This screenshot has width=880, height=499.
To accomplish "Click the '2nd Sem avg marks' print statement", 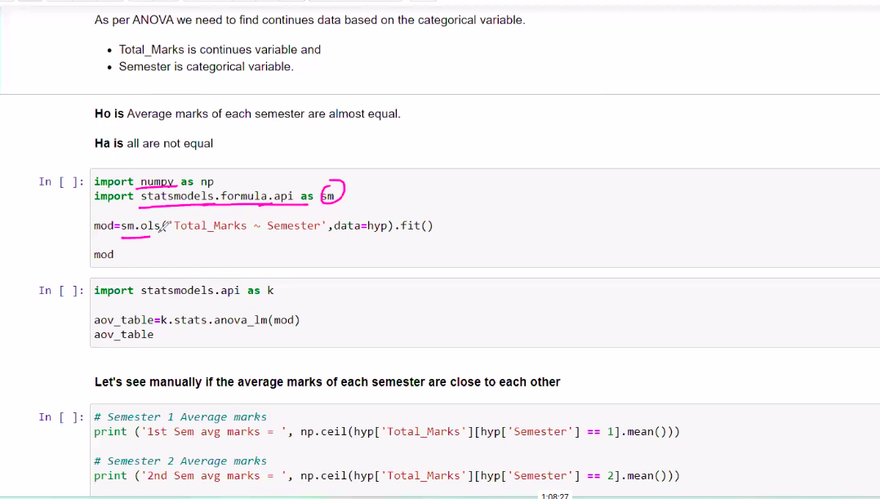I will point(387,476).
